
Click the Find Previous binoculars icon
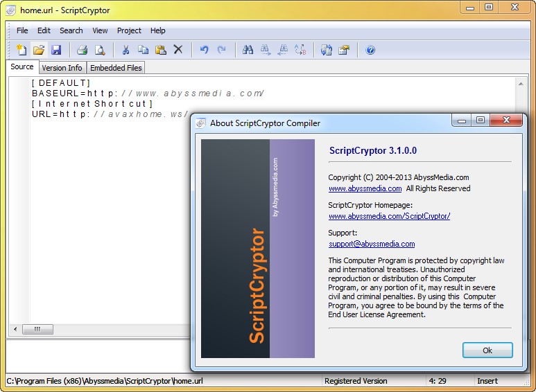tap(283, 50)
